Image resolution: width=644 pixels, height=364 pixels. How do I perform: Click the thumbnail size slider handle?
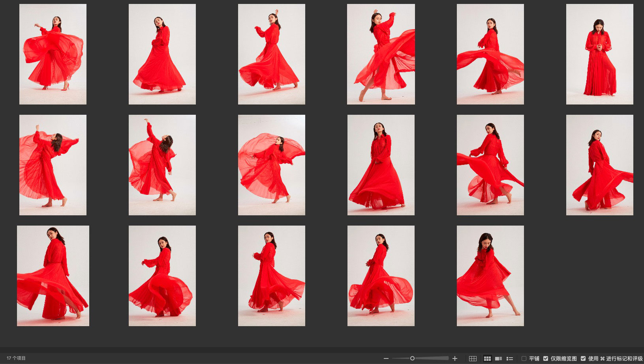coord(412,358)
